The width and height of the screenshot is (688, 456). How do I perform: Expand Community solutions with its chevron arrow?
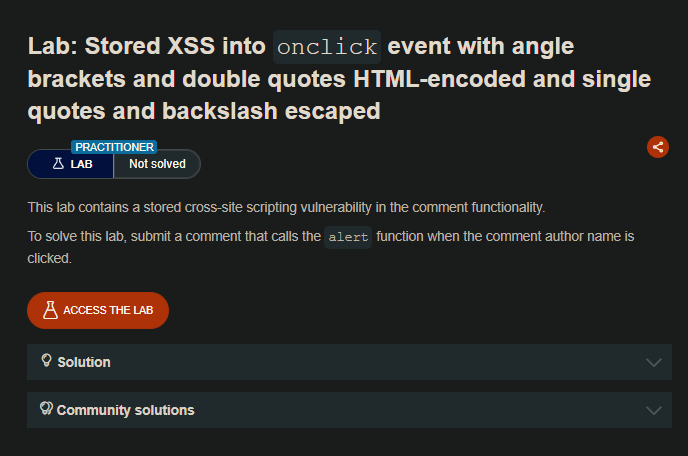click(x=654, y=410)
